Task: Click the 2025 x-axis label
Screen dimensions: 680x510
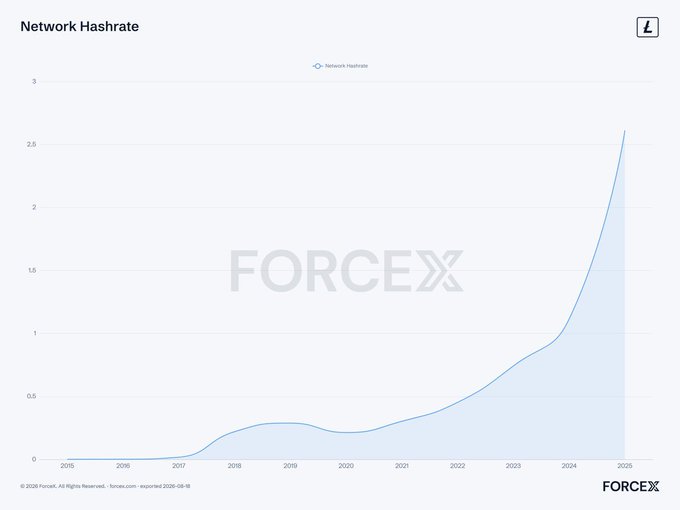Action: point(625,466)
